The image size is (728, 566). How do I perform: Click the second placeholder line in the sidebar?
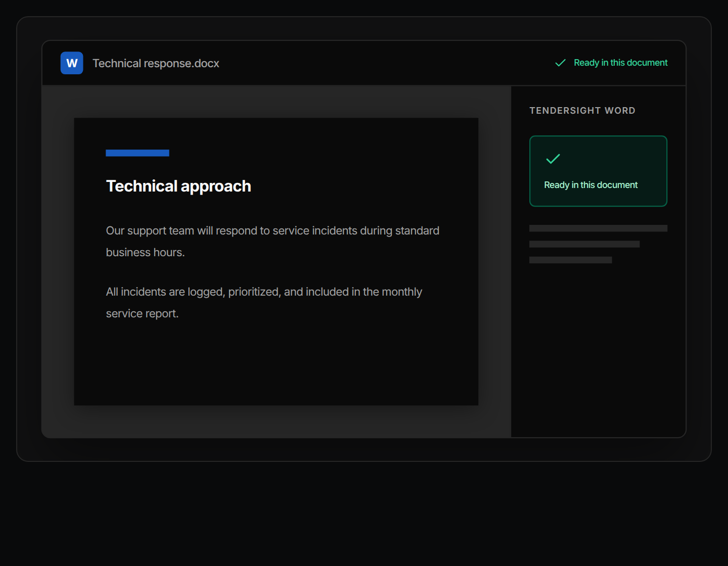(x=584, y=244)
